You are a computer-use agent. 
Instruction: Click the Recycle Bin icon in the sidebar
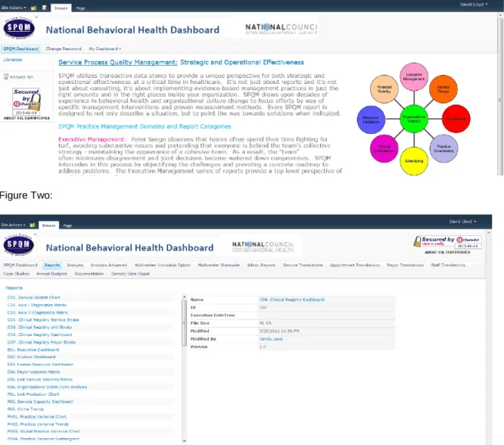(x=6, y=76)
